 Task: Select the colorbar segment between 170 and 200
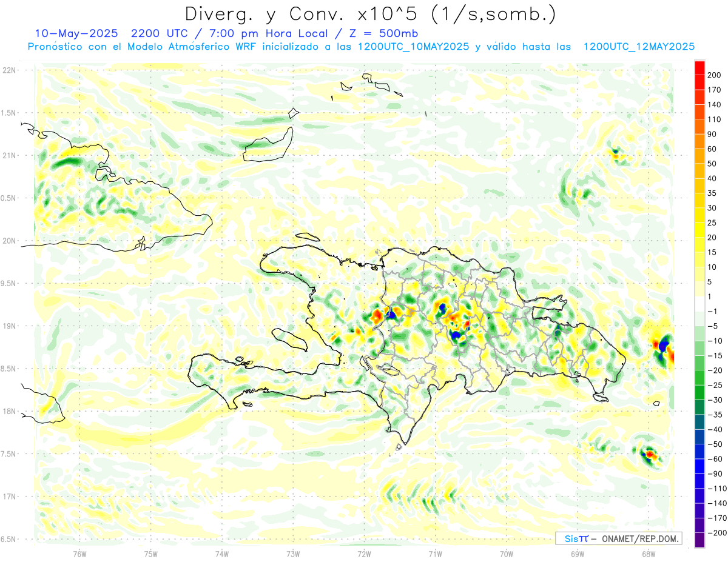pos(699,82)
